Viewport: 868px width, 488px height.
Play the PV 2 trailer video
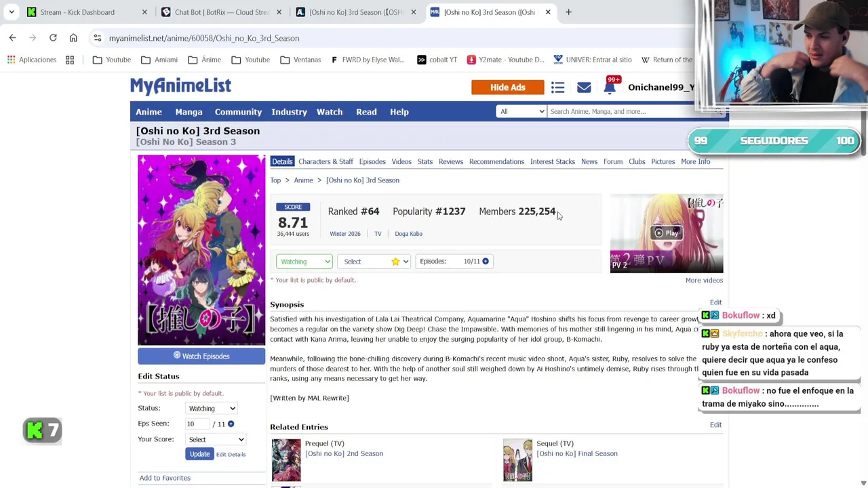(x=667, y=233)
